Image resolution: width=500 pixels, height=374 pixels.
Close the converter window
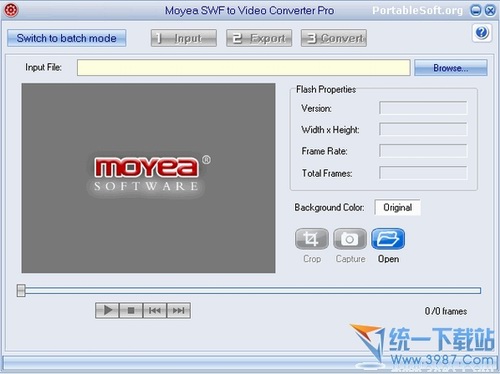click(490, 11)
